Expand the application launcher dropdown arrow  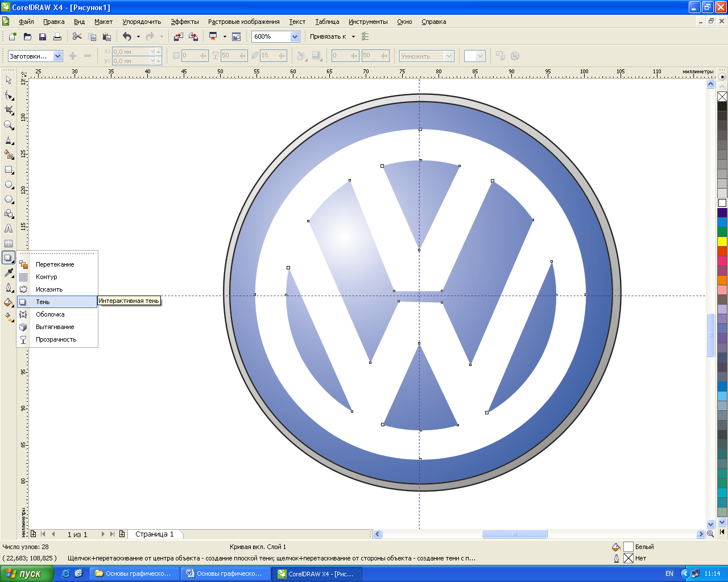click(225, 36)
